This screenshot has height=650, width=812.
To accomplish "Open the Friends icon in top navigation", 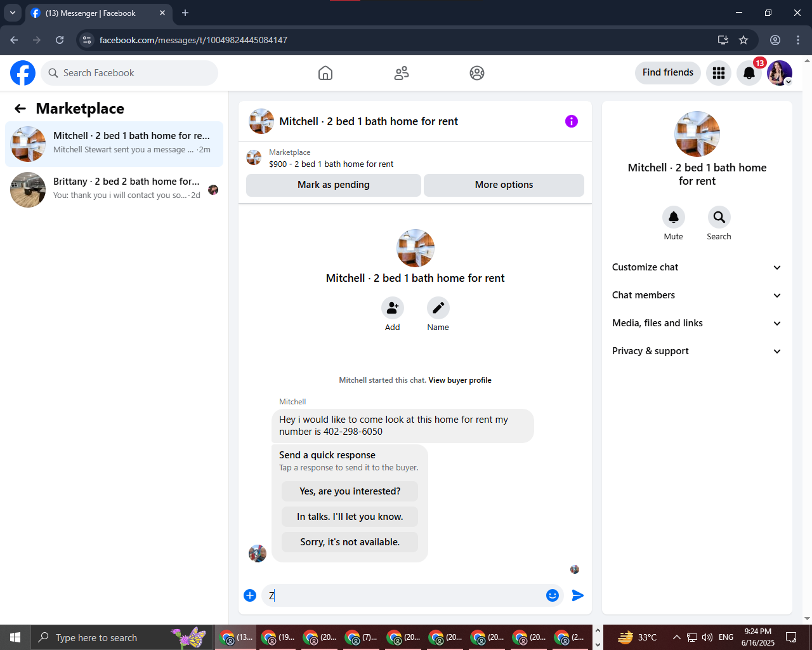I will point(402,73).
